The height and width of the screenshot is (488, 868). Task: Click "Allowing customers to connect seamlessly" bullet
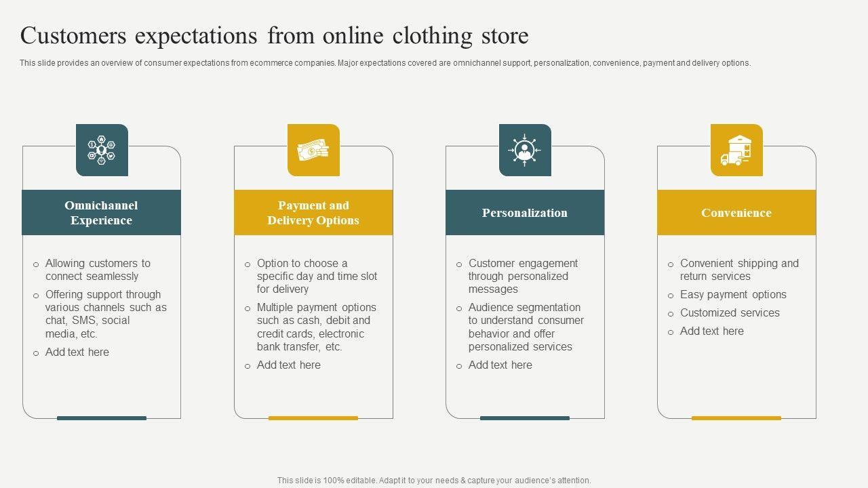(98, 270)
